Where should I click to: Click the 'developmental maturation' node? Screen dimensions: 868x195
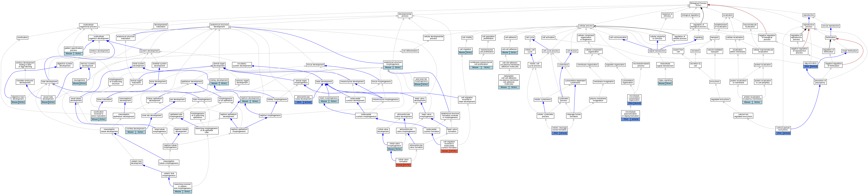click(161, 26)
